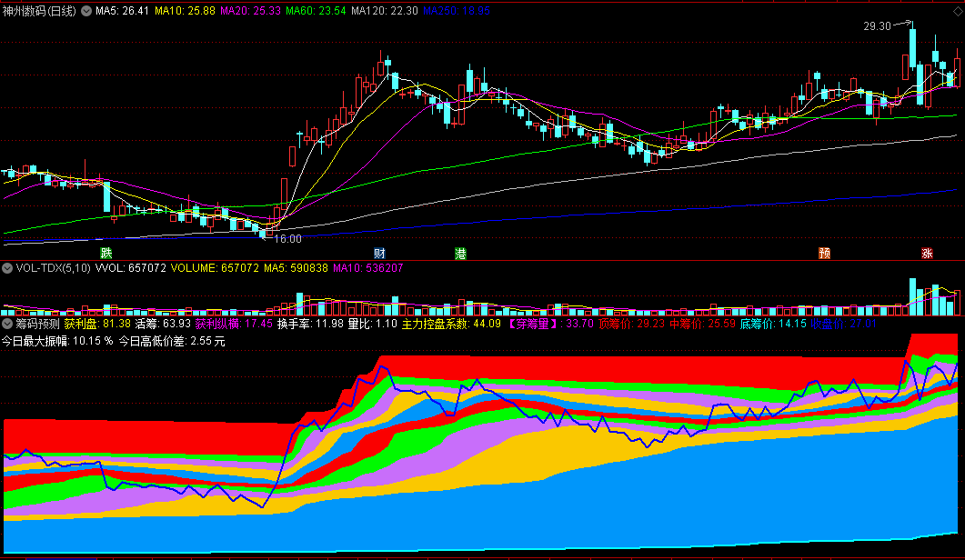Viewport: 965px width, 560px height.
Task: Click the cyan 底筹价: 14.15 value
Action: [773, 324]
